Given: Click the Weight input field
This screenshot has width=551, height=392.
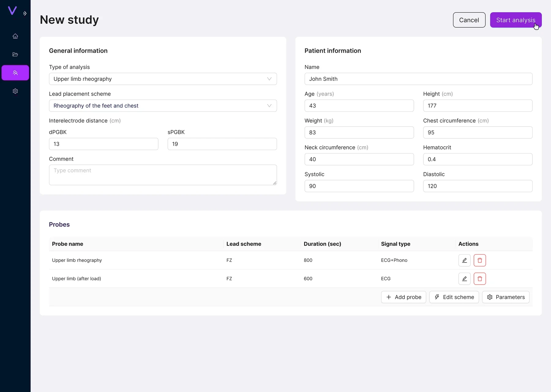Looking at the screenshot, I should [359, 133].
